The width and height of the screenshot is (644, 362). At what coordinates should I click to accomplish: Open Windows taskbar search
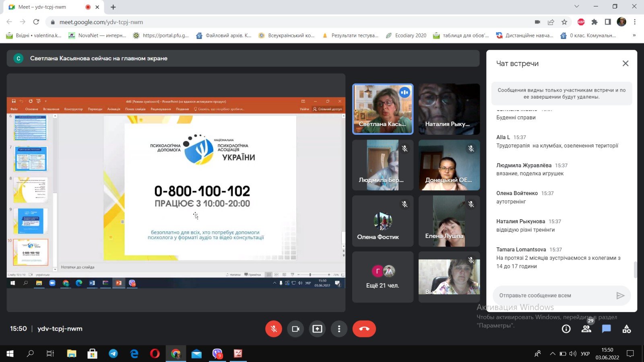click(30, 354)
